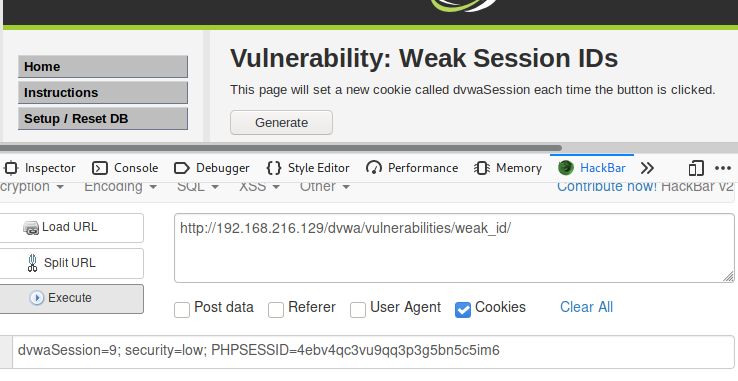The width and height of the screenshot is (738, 381).
Task: Click the Generate button
Action: point(281,122)
